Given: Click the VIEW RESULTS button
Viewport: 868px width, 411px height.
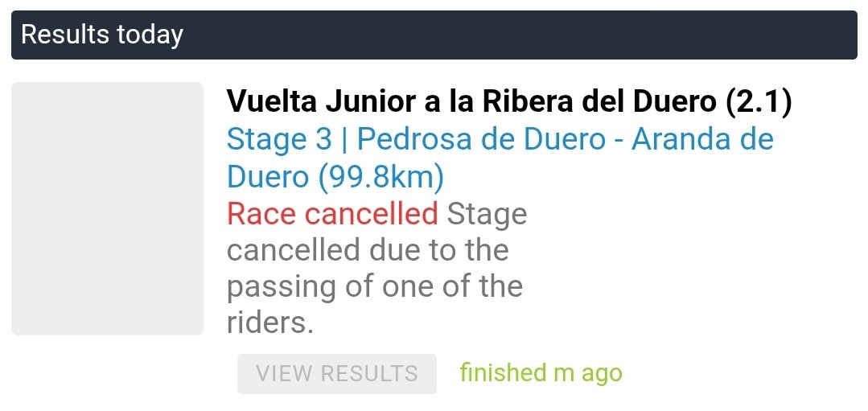Looking at the screenshot, I should [336, 374].
